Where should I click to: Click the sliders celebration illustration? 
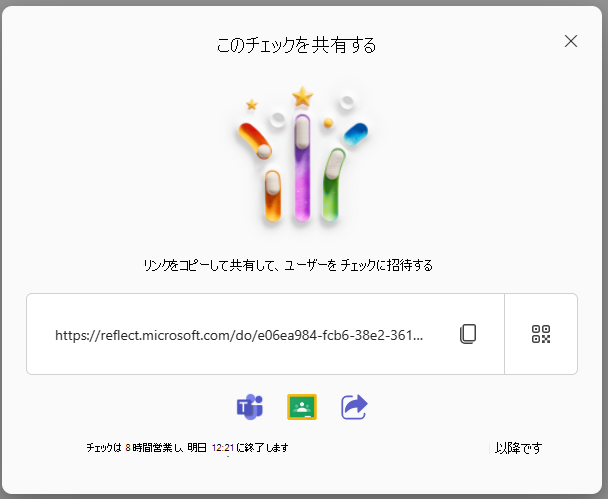pos(302,155)
